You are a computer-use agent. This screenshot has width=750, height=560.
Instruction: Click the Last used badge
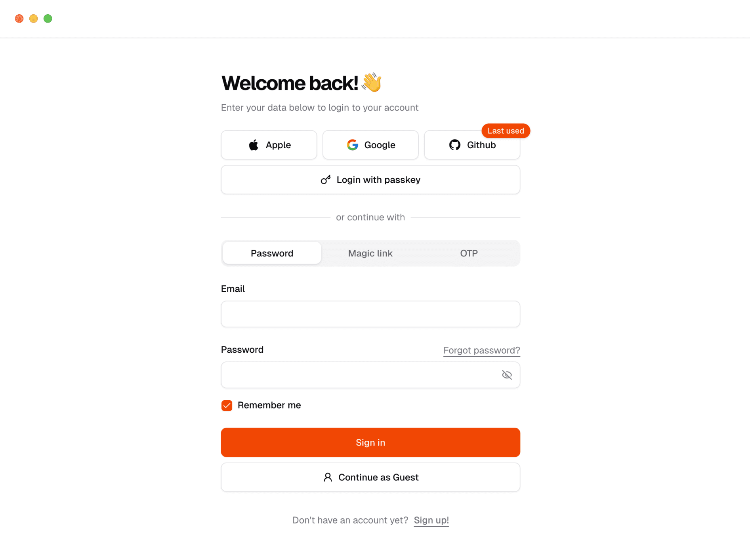coord(506,131)
